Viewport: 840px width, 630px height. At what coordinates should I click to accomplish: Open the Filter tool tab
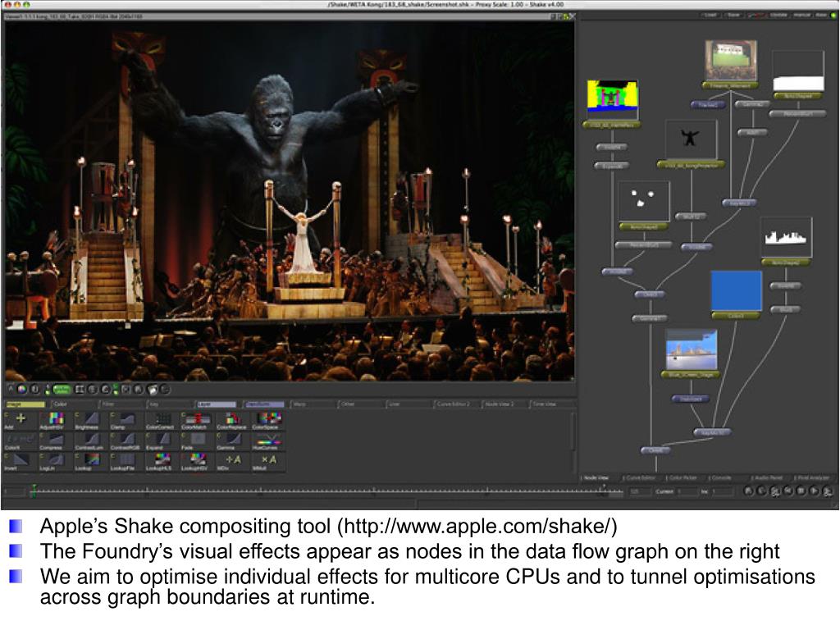[x=121, y=404]
